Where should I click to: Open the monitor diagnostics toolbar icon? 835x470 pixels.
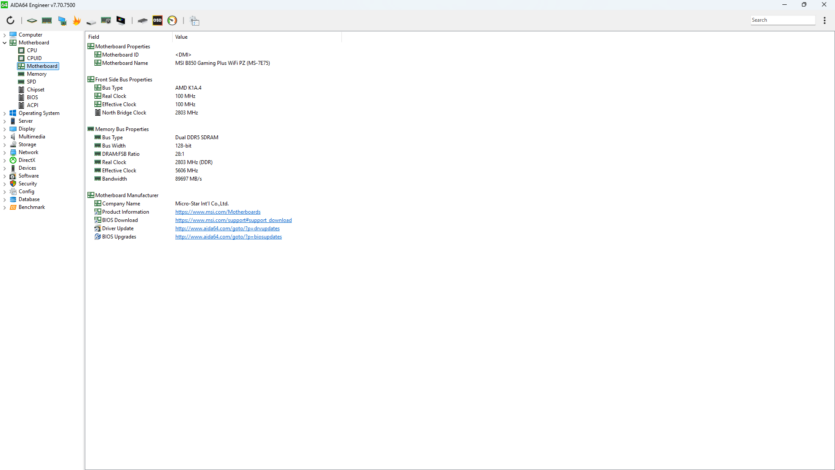121,20
